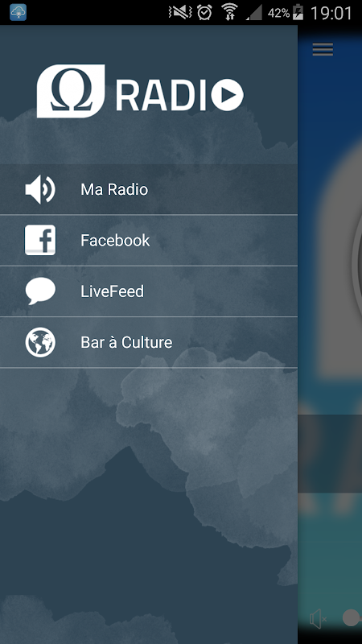
Task: Tap the Omega logo icon
Action: (x=71, y=91)
